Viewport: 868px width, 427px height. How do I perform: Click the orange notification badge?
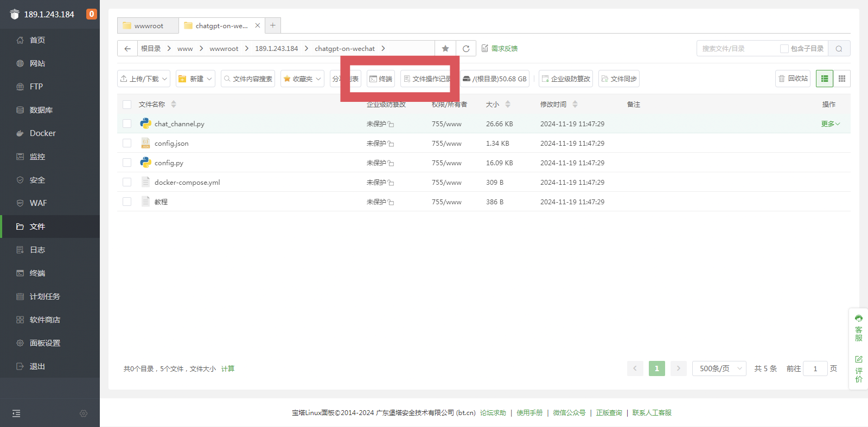(92, 14)
